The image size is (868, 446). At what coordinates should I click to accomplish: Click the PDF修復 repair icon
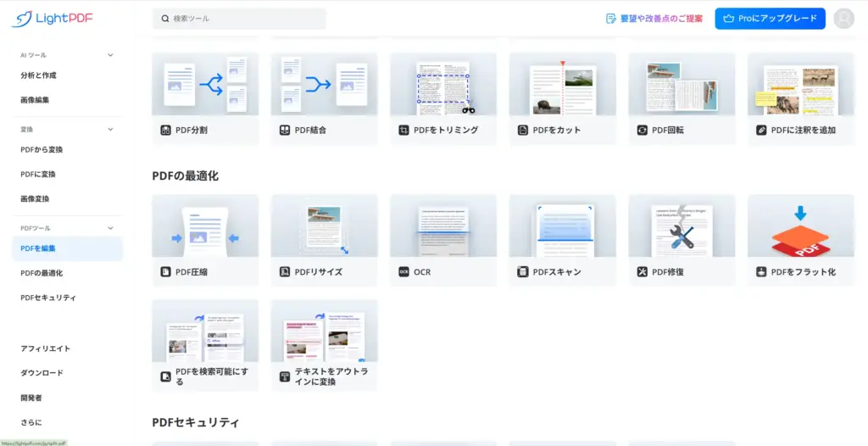tap(643, 272)
